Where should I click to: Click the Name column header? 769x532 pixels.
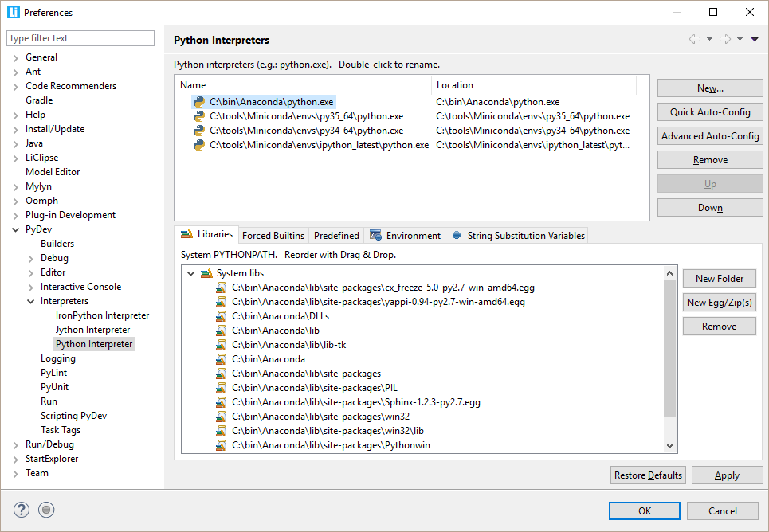coord(303,85)
